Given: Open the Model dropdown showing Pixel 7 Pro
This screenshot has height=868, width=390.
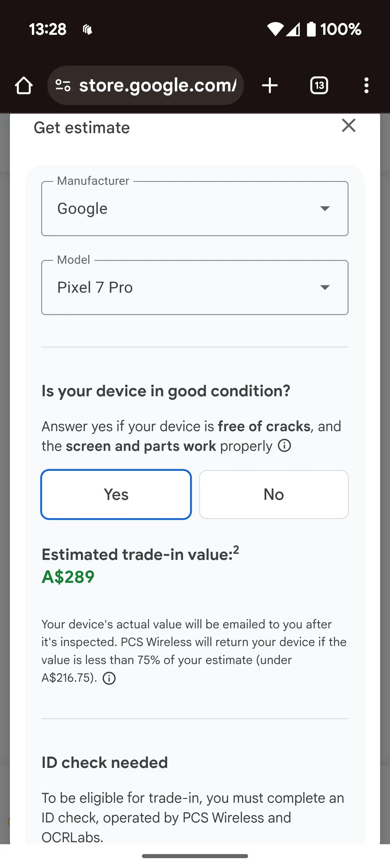Looking at the screenshot, I should [x=195, y=287].
